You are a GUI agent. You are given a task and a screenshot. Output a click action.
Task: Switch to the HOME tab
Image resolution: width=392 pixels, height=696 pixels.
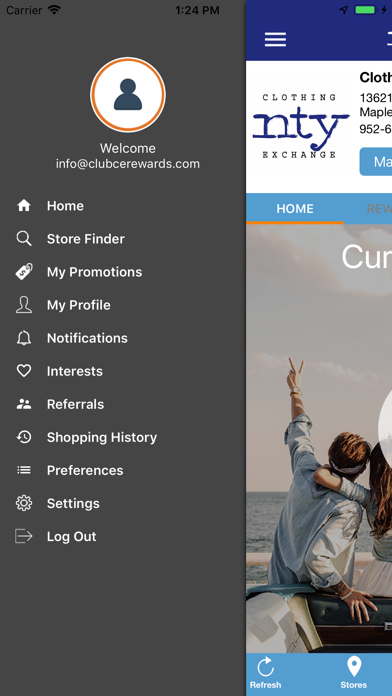click(x=295, y=209)
